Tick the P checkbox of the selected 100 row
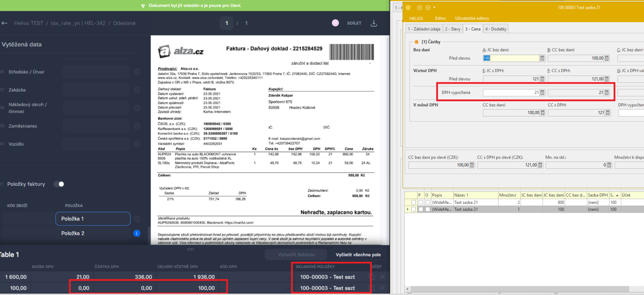Screen dimensions: 644x295 pos(420,209)
